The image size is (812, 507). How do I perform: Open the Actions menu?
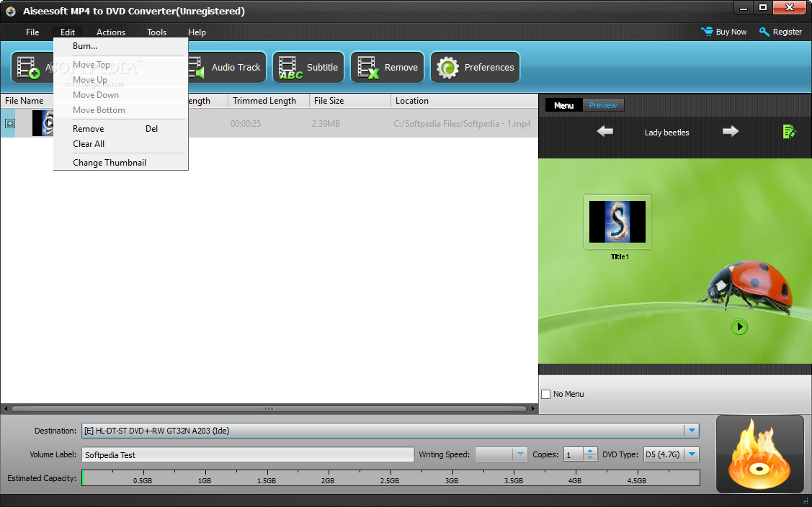111,32
